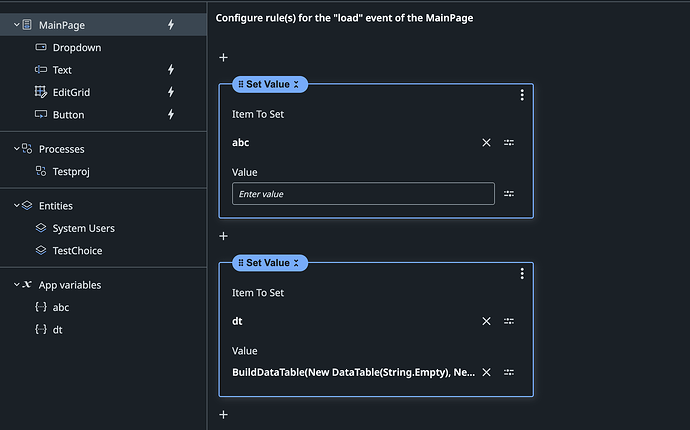This screenshot has height=430, width=690.
Task: Select the TestChoice entity
Action: (x=77, y=251)
